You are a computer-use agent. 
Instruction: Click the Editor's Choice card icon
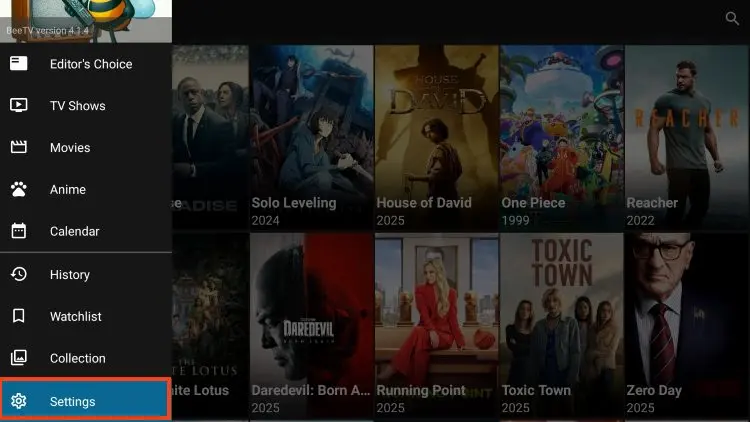(19, 63)
